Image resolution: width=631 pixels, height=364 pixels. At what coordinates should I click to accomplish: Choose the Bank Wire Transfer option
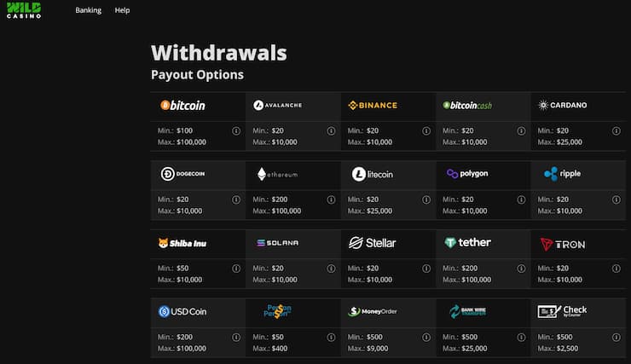tap(467, 311)
